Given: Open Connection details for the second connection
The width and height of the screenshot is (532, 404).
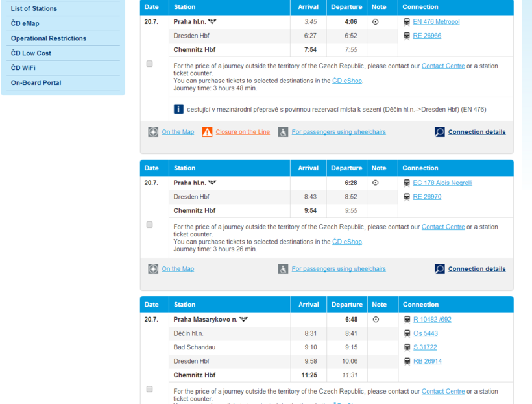Looking at the screenshot, I should point(477,269).
